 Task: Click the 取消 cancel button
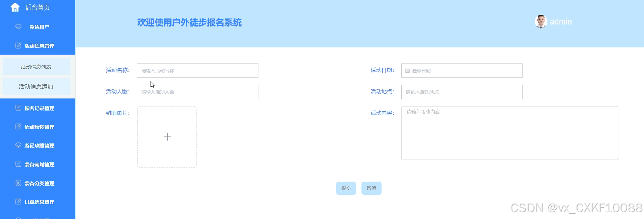372,188
